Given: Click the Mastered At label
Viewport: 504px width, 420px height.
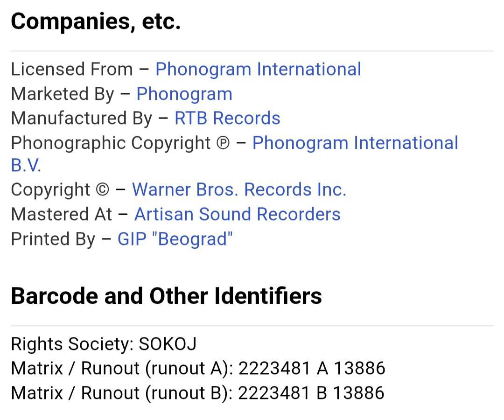Looking at the screenshot, I should pyautogui.click(x=62, y=214).
